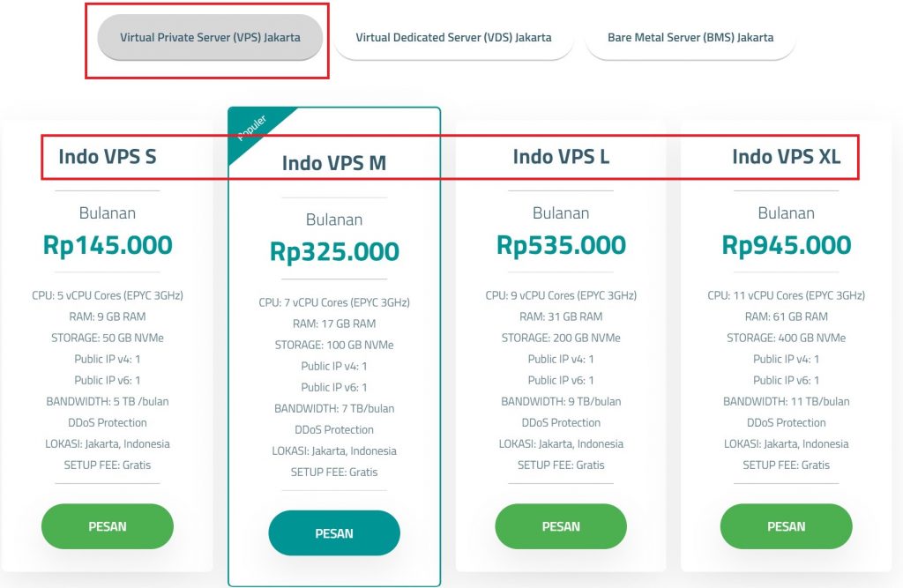Select the Indo VPS XL heading

coord(786,157)
